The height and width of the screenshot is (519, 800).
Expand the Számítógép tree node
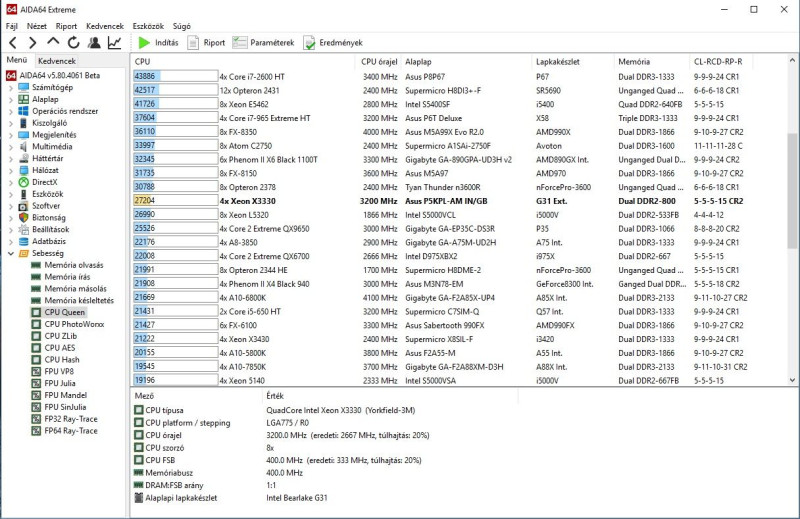pyautogui.click(x=11, y=87)
